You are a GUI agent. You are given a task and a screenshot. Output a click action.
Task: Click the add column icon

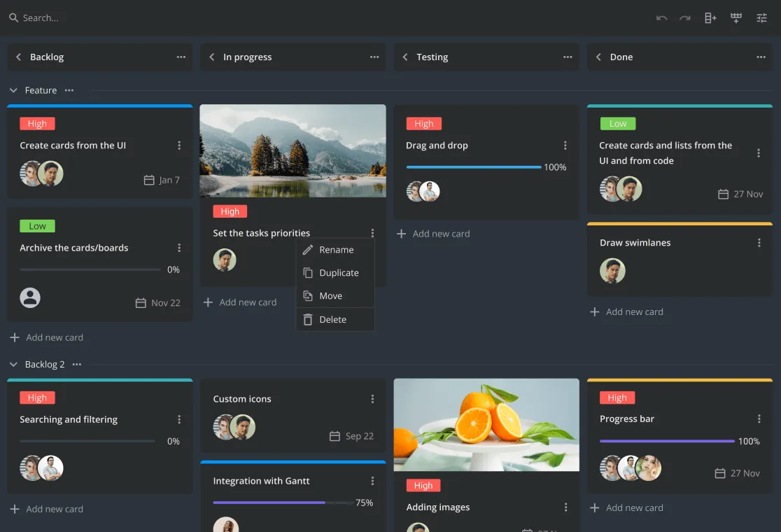(711, 18)
